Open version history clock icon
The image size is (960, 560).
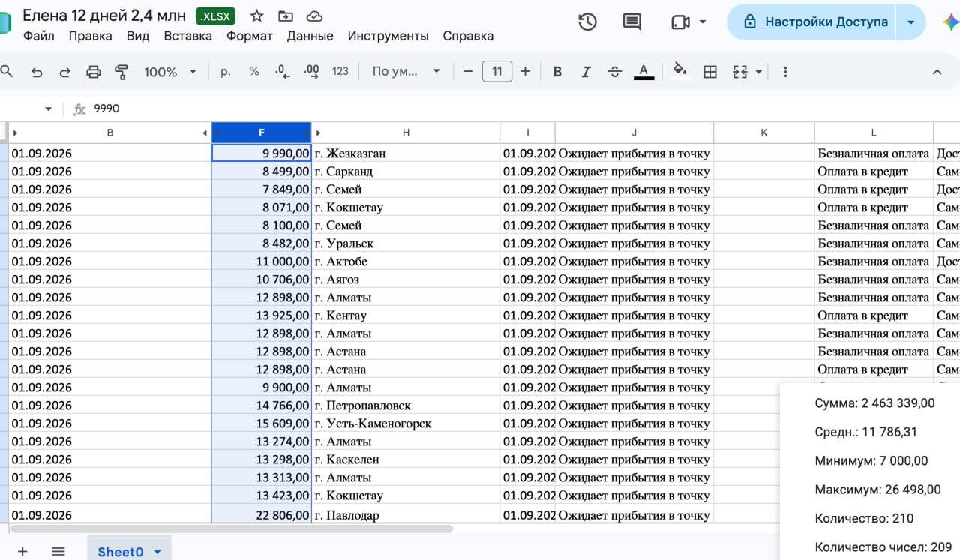pyautogui.click(x=587, y=22)
